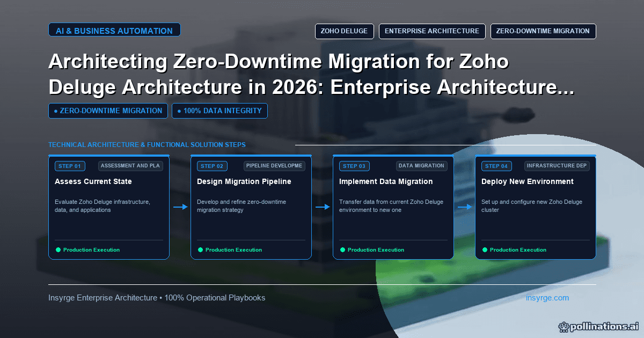
Task: Click the Insyrge Enterprise Architecture footer text
Action: pyautogui.click(x=157, y=298)
